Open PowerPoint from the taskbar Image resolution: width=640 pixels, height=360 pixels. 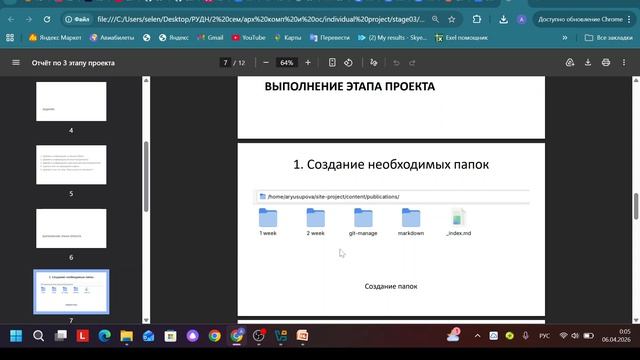tap(302, 336)
